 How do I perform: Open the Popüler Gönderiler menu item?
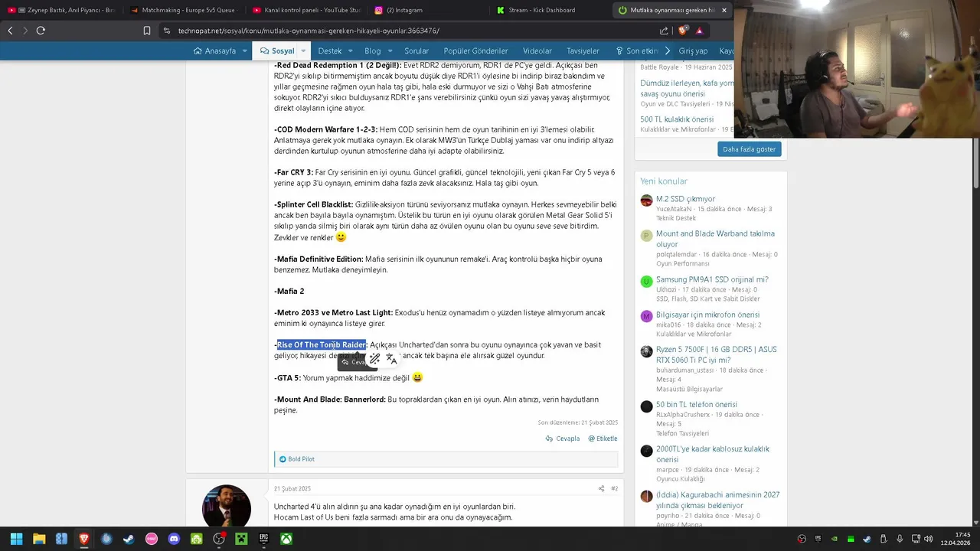coord(475,51)
